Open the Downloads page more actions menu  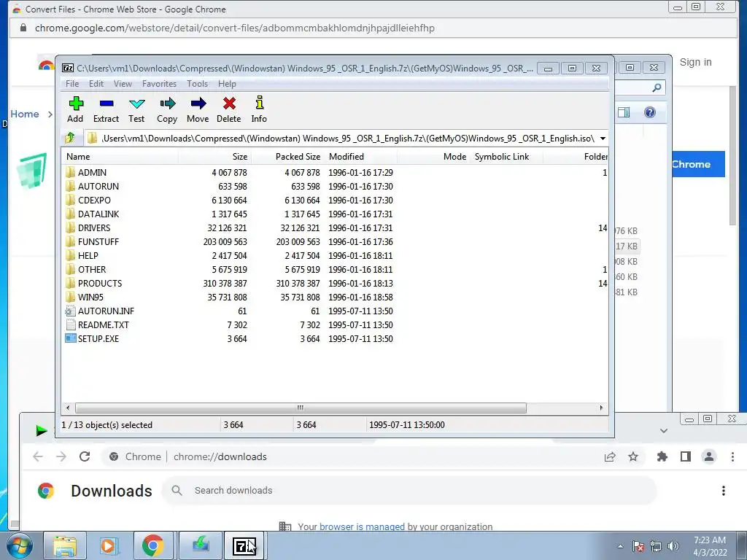tap(723, 491)
